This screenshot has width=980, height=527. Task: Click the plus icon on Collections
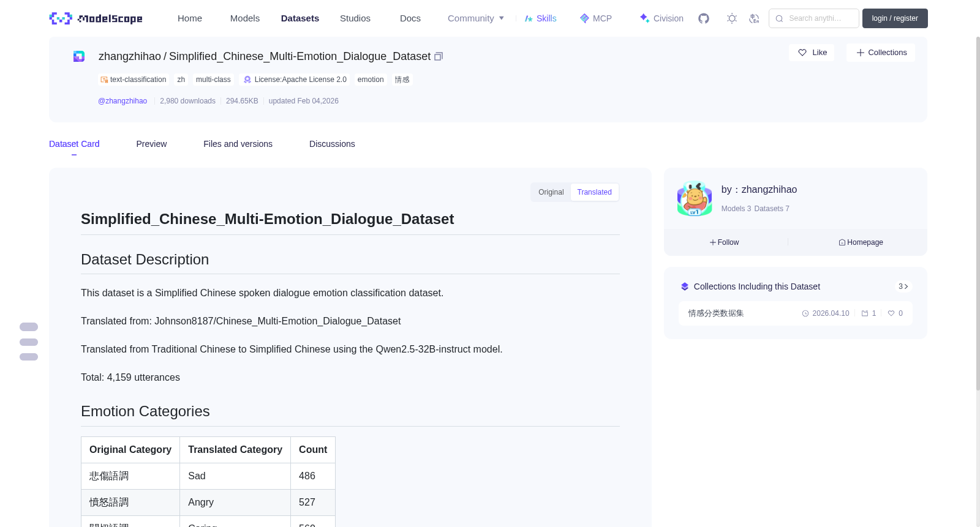[861, 53]
